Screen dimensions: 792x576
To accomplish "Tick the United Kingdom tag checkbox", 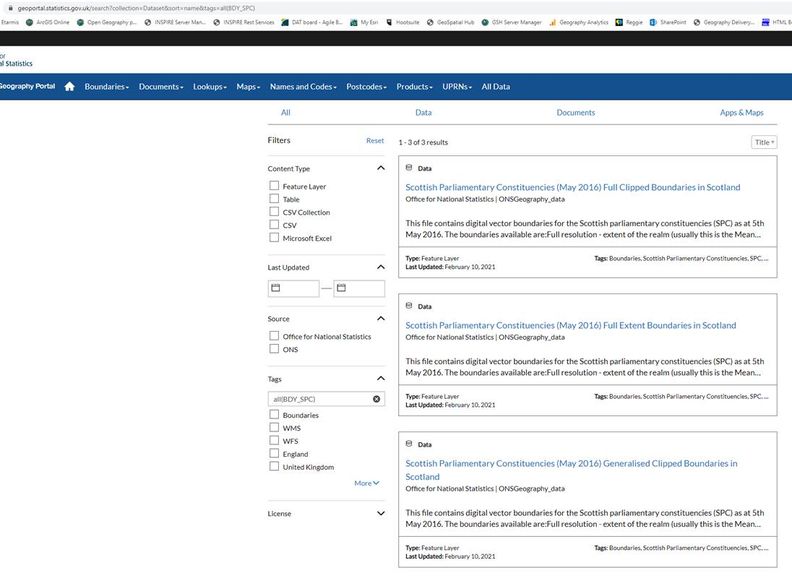I will click(274, 466).
